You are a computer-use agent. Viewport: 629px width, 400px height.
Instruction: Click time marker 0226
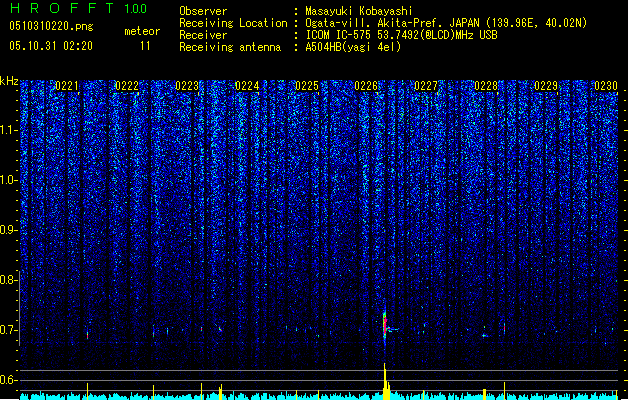point(366,86)
